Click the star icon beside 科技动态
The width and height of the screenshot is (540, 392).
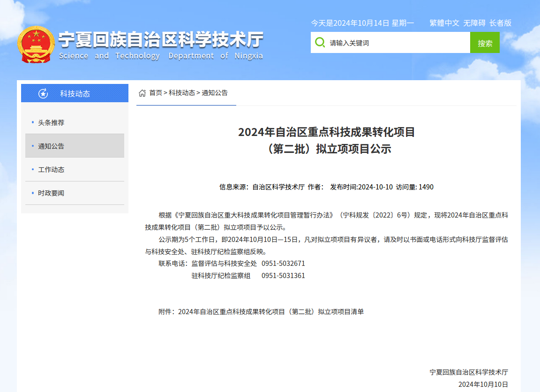click(x=43, y=94)
